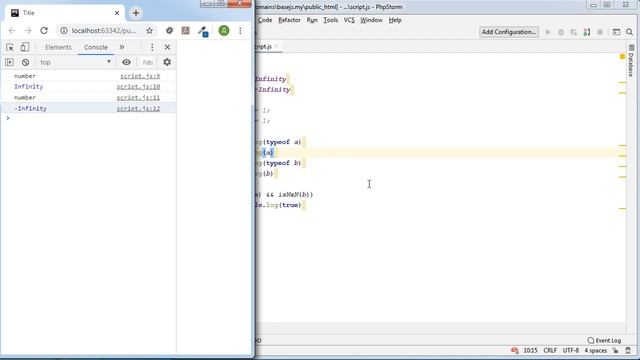The image size is (640, 360).
Task: Open the Chrome three-dot menu
Action: tap(240, 31)
